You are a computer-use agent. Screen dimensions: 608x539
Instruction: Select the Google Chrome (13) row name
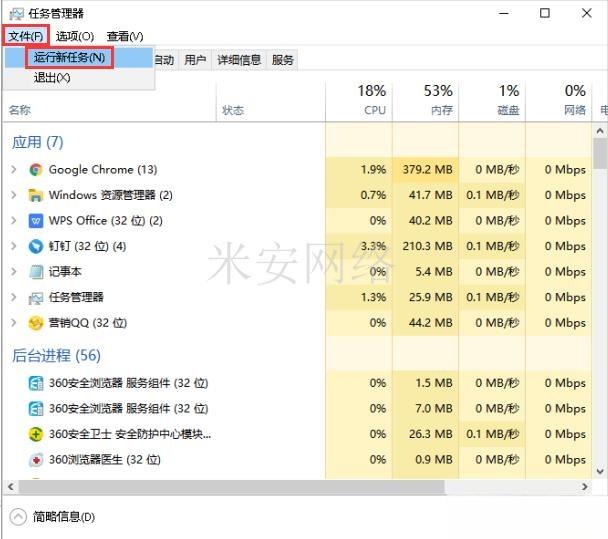coord(103,169)
